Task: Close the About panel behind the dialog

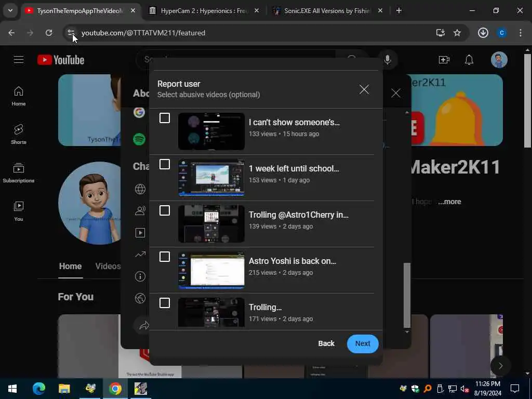Action: 395,93
